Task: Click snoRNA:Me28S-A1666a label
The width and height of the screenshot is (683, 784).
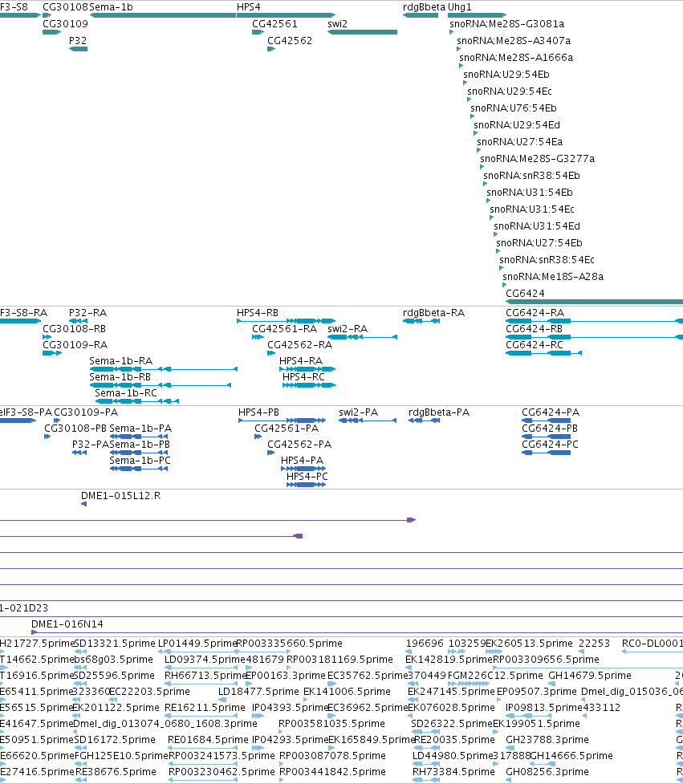Action: click(x=516, y=58)
